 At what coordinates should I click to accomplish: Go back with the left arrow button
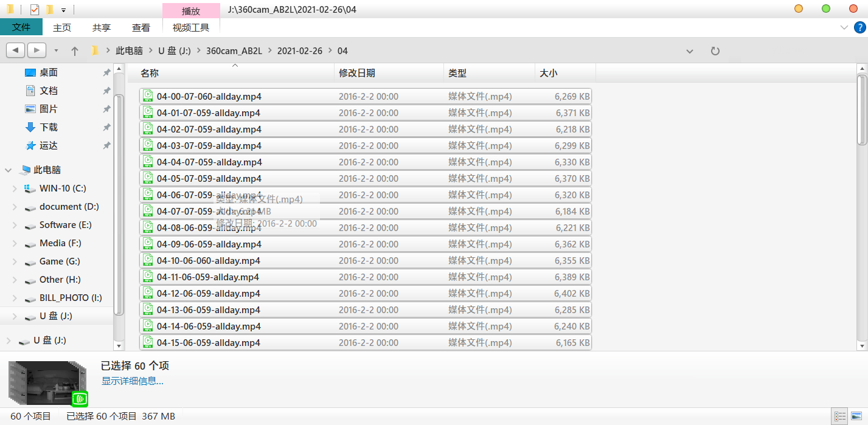click(x=15, y=50)
